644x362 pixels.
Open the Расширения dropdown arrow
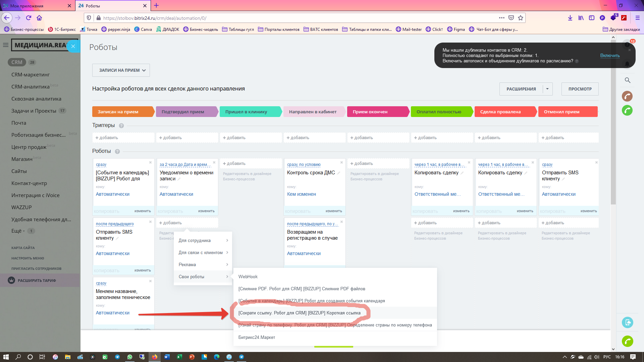547,89
